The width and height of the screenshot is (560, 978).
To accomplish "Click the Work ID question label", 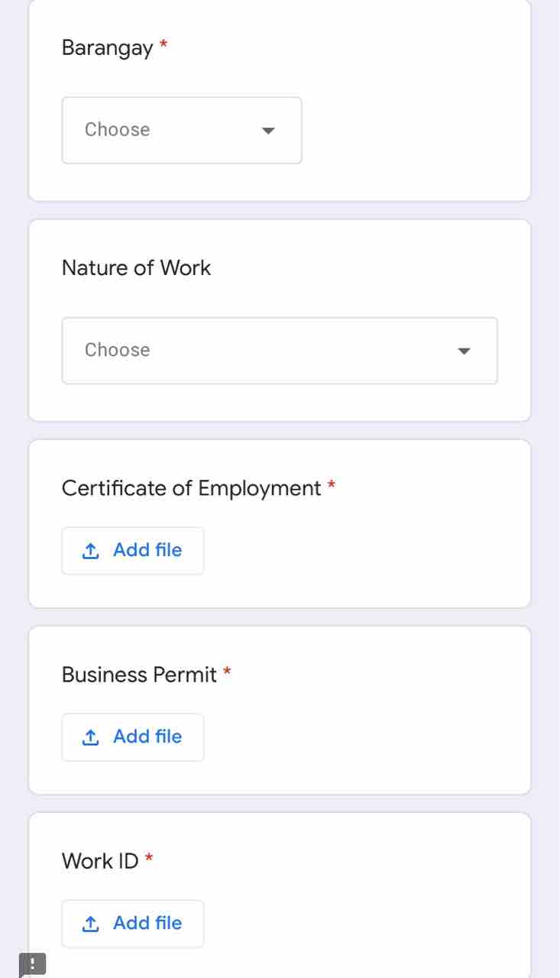I will [100, 861].
